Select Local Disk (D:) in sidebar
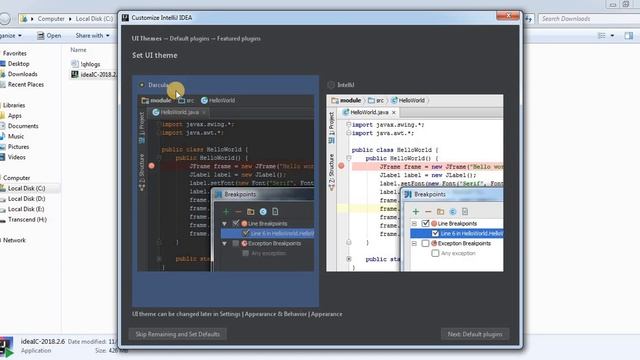 pos(26,199)
